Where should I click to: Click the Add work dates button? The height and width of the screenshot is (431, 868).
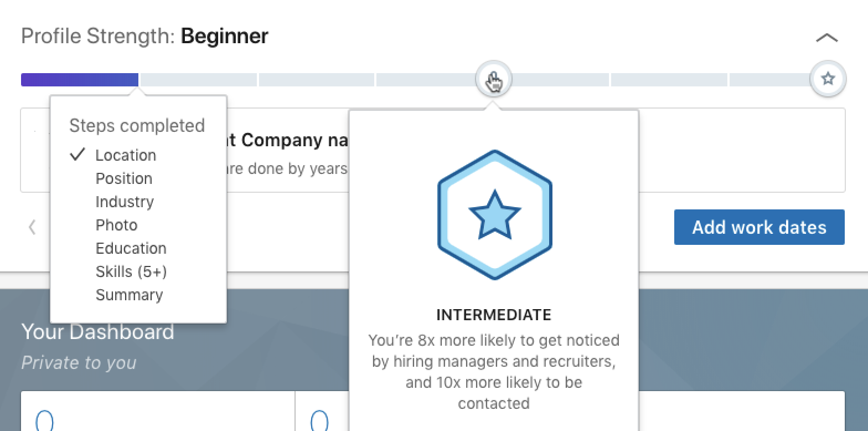click(x=759, y=227)
